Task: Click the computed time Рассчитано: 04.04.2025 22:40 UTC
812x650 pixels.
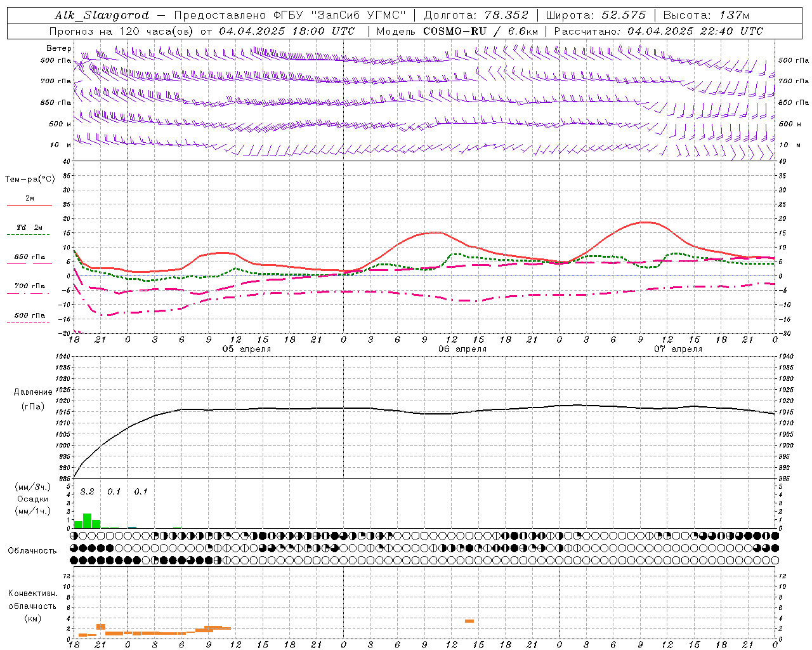Action: click(x=658, y=31)
